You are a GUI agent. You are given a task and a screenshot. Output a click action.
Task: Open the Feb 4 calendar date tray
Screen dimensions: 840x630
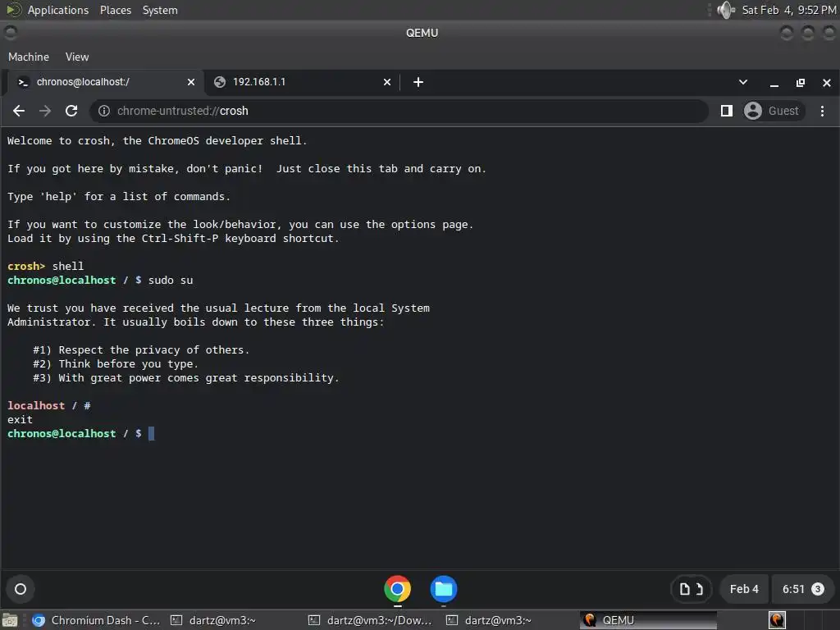pos(744,589)
